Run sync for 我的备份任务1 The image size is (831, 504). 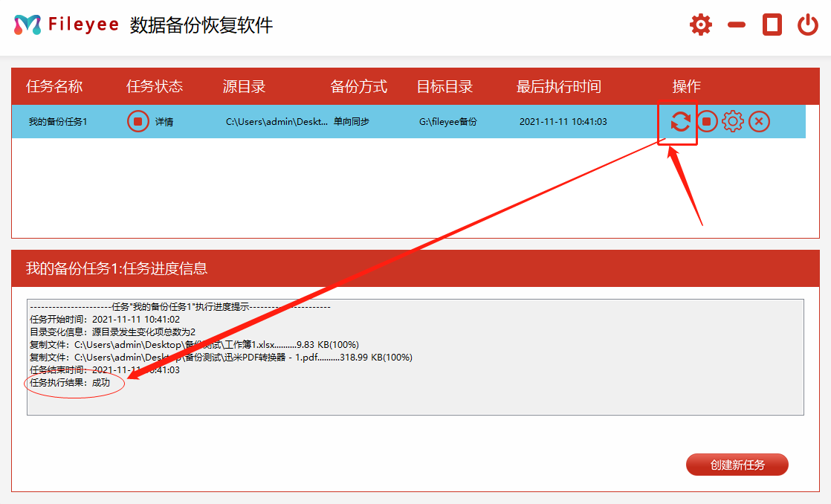(679, 121)
